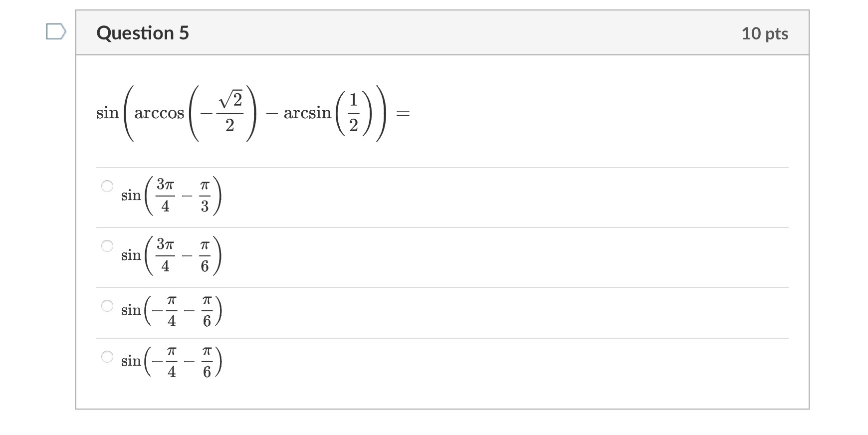The image size is (868, 435).
Task: Click the arcsin(1/2) term
Action: pyautogui.click(x=327, y=112)
